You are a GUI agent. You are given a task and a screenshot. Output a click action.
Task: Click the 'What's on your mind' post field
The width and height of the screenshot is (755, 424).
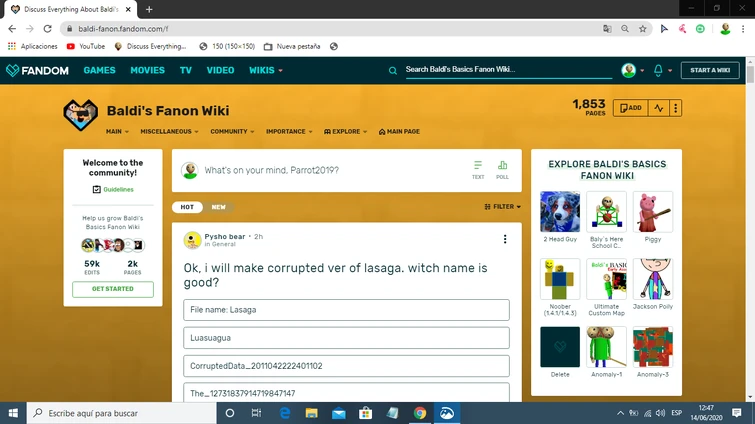[x=271, y=170]
